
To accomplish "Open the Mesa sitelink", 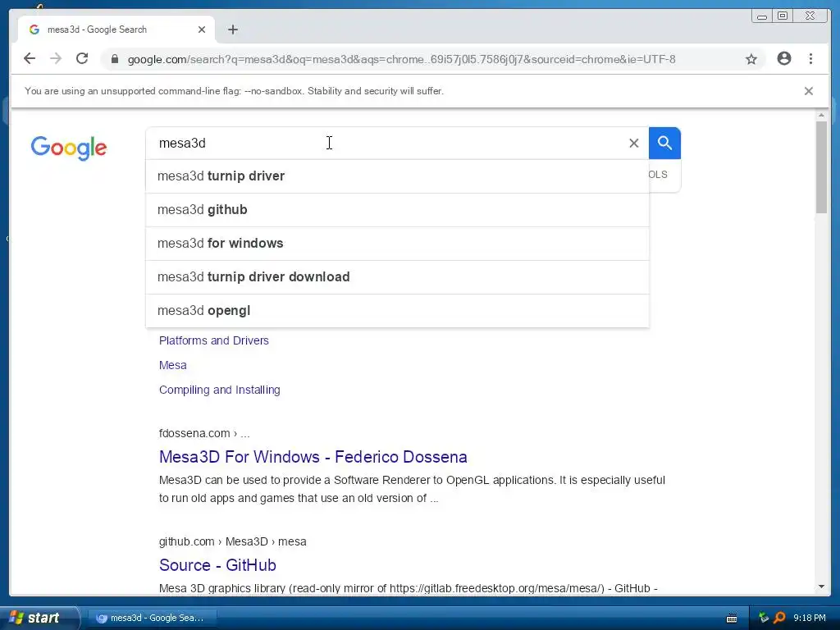I will (x=172, y=365).
